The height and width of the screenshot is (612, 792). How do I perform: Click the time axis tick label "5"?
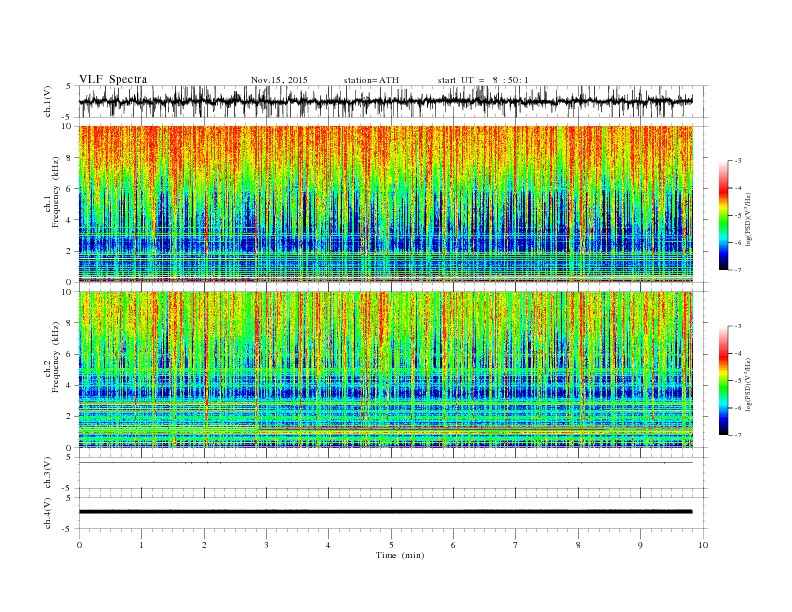tap(391, 545)
